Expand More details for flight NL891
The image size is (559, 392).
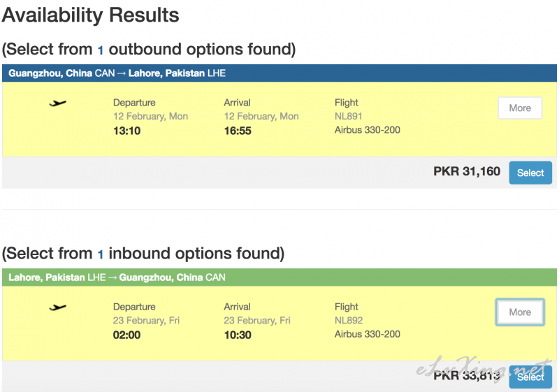pyautogui.click(x=520, y=108)
